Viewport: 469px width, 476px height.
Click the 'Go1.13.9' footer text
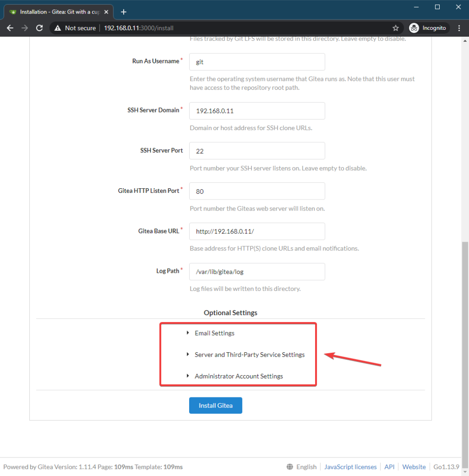click(446, 467)
